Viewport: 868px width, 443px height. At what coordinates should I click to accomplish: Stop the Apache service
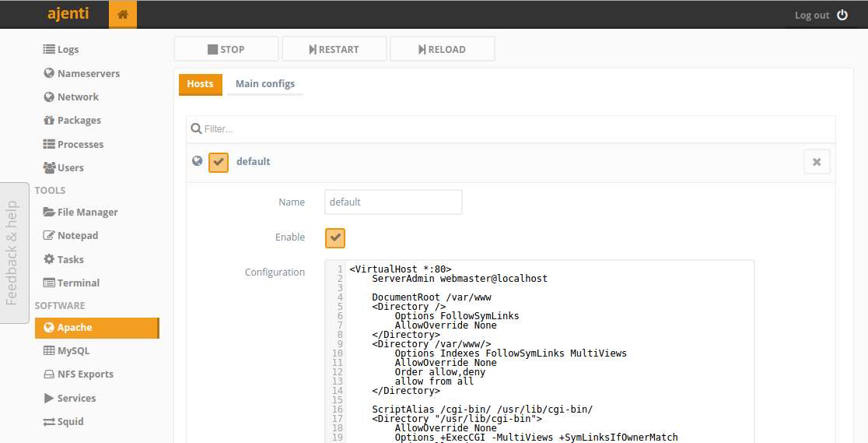pos(226,49)
